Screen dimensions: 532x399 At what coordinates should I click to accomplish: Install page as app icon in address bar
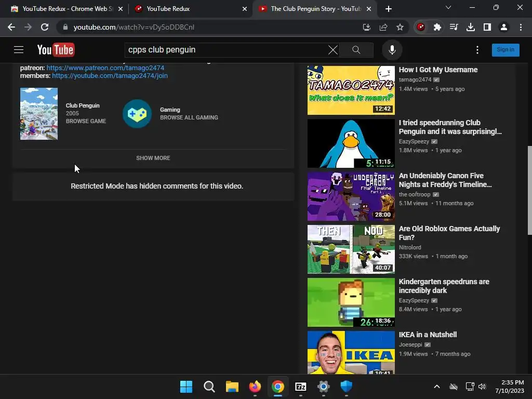click(366, 27)
